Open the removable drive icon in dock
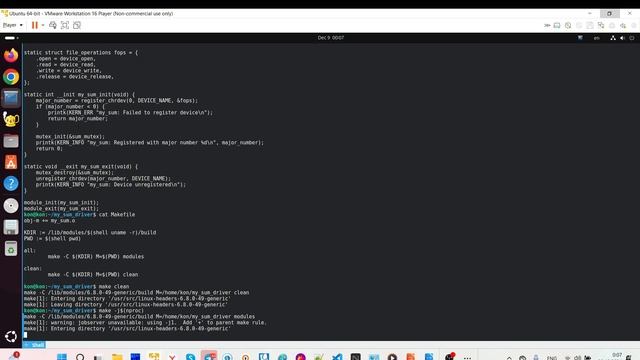640x360 pixels. 11,227
